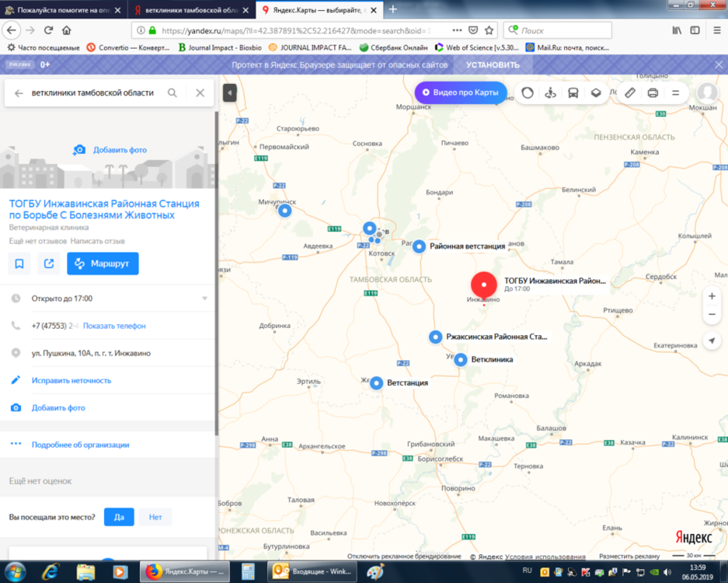Collapse the side panel with arrow button
728x583 pixels.
[229, 93]
